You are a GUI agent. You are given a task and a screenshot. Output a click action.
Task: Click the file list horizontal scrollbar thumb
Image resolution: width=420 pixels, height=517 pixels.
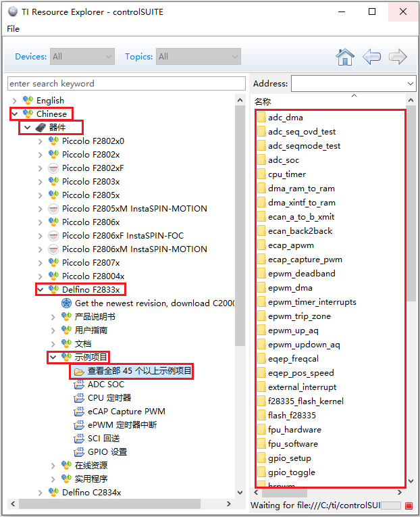coord(284,493)
